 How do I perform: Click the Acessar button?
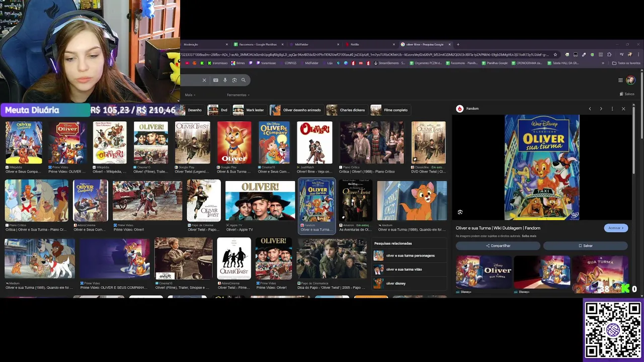(x=616, y=228)
